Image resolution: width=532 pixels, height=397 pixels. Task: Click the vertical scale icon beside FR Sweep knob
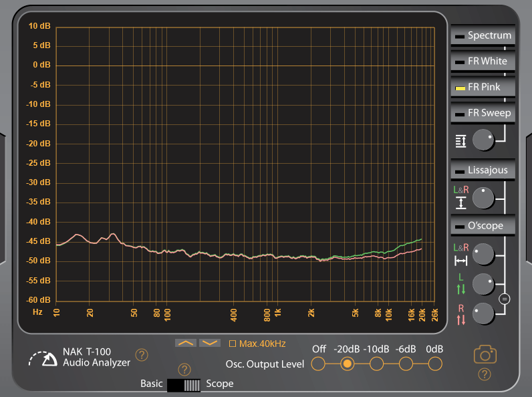coord(460,141)
